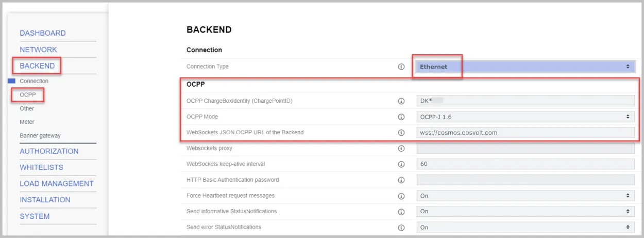Go to the NETWORK section
The width and height of the screenshot is (644, 238).
(38, 50)
